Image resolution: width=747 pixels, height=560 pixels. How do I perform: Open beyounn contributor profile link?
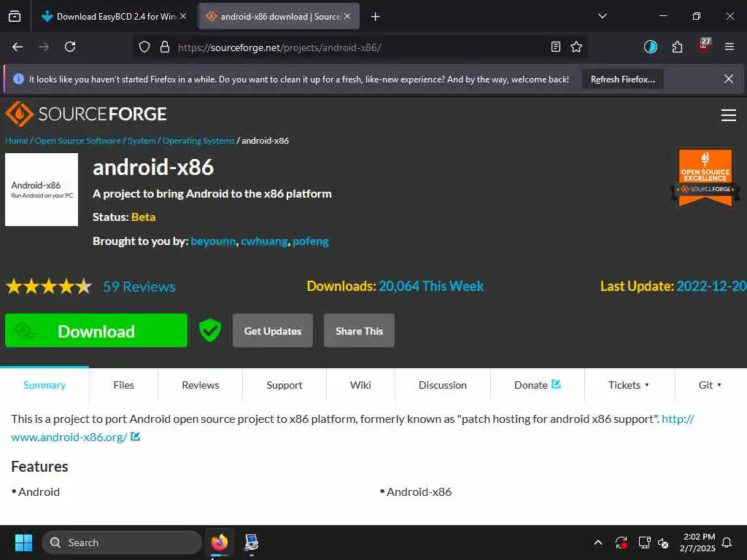tap(213, 241)
